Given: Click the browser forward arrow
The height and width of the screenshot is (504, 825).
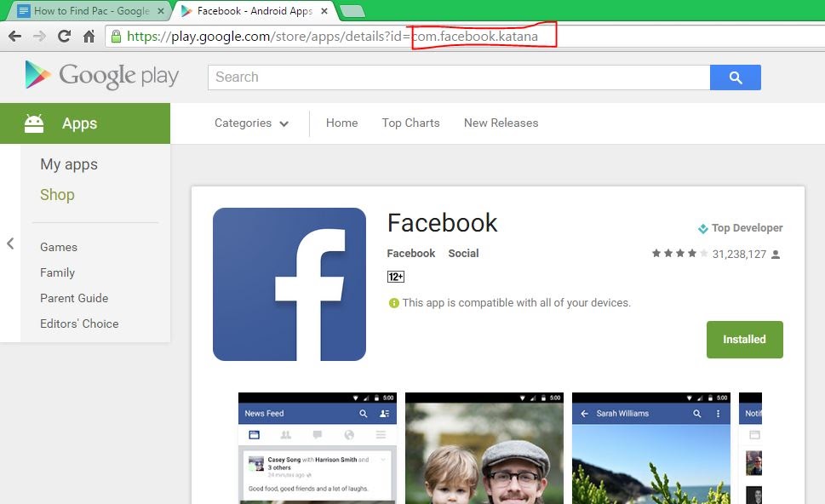Looking at the screenshot, I should [39, 37].
